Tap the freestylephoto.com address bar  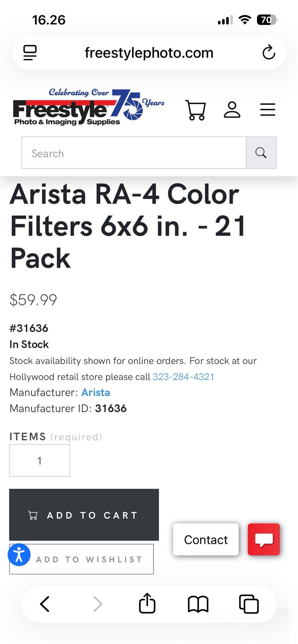click(149, 53)
